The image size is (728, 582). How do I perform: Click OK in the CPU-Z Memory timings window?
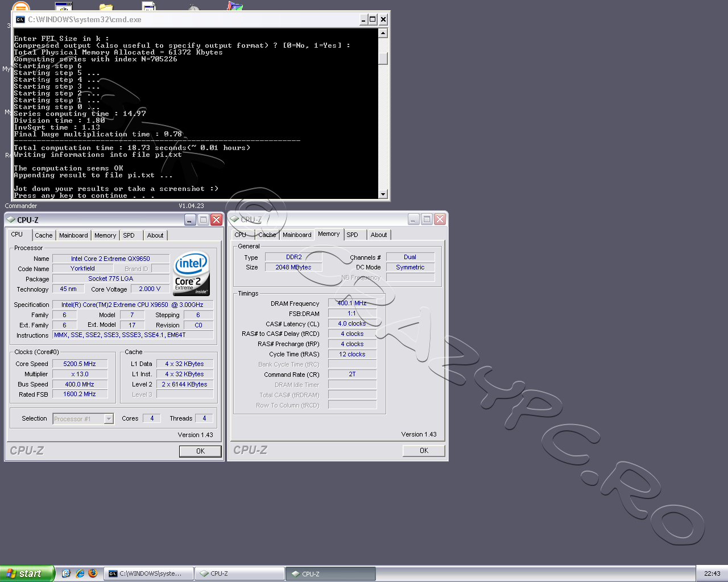[424, 451]
